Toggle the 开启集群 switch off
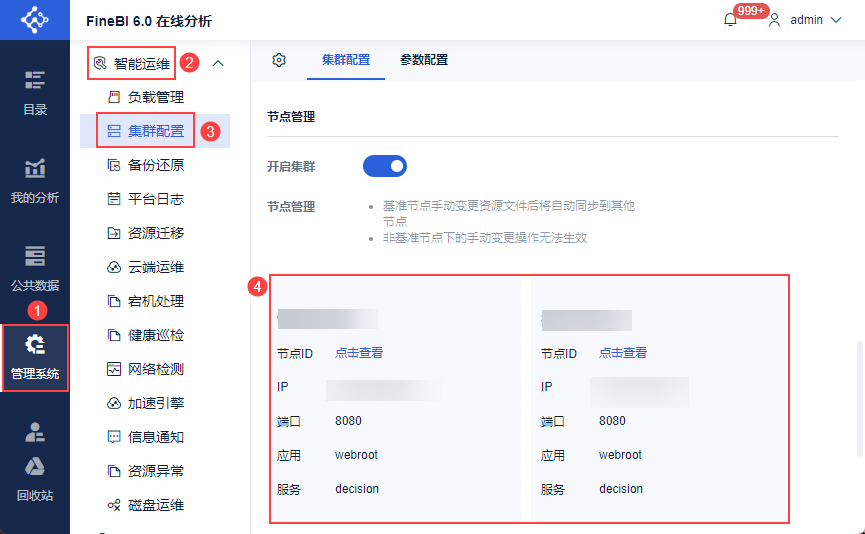This screenshot has width=865, height=534. point(385,166)
